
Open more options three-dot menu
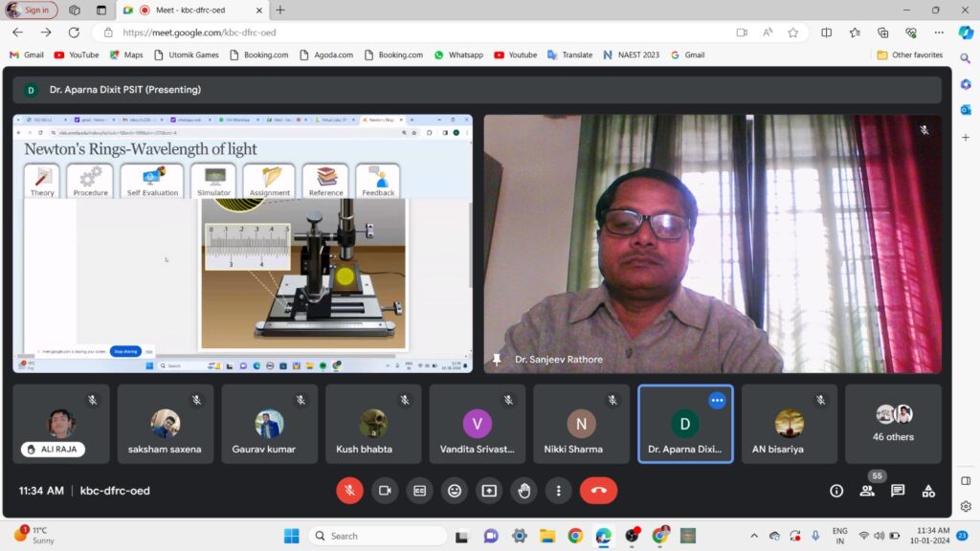pos(559,491)
